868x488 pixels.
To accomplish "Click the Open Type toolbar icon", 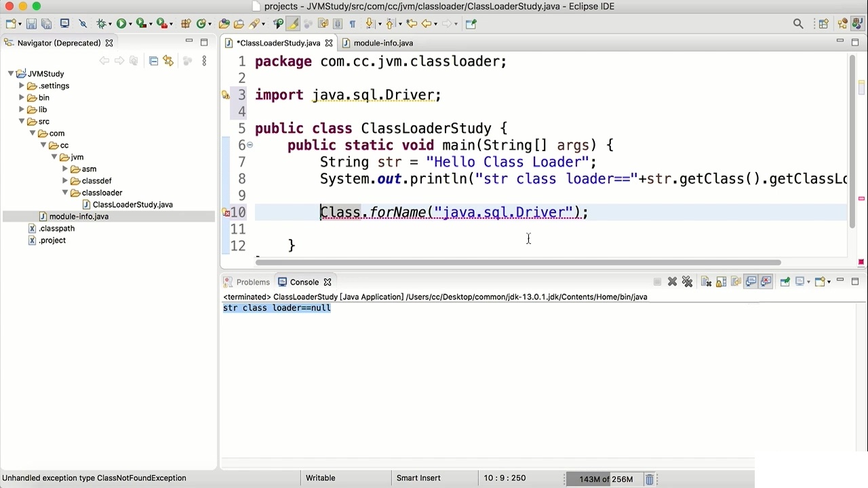I will tap(224, 24).
